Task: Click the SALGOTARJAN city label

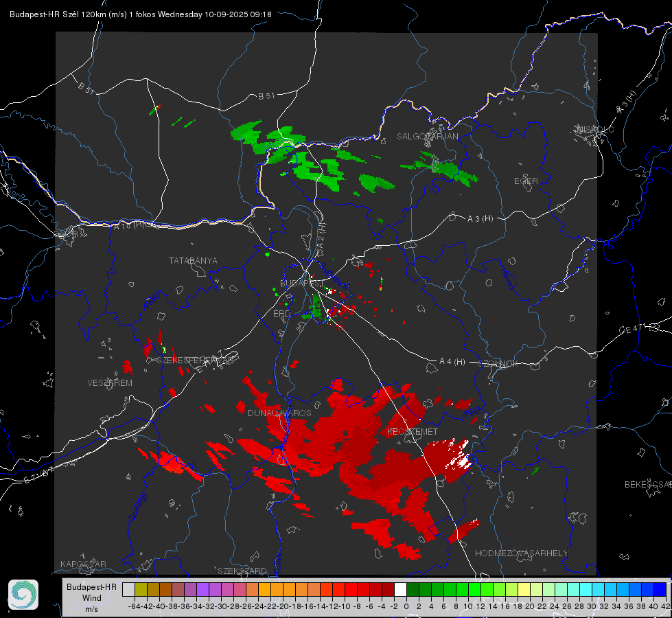Action: click(x=427, y=137)
